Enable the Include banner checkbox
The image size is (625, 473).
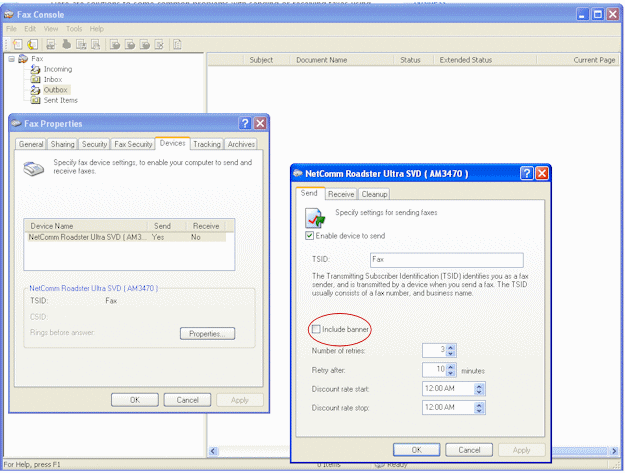pos(317,329)
